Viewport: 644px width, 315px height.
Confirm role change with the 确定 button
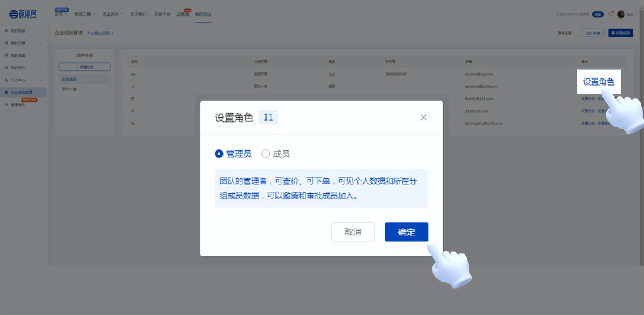[406, 232]
